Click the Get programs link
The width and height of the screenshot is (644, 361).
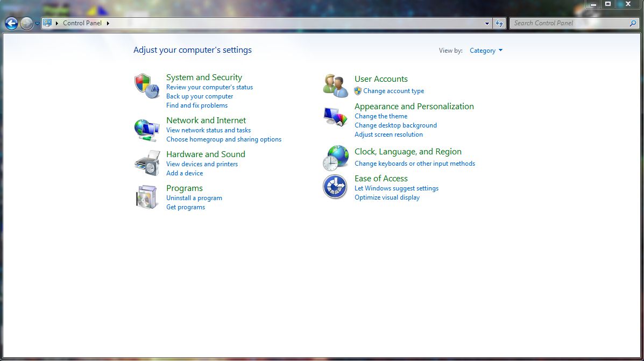click(x=186, y=207)
